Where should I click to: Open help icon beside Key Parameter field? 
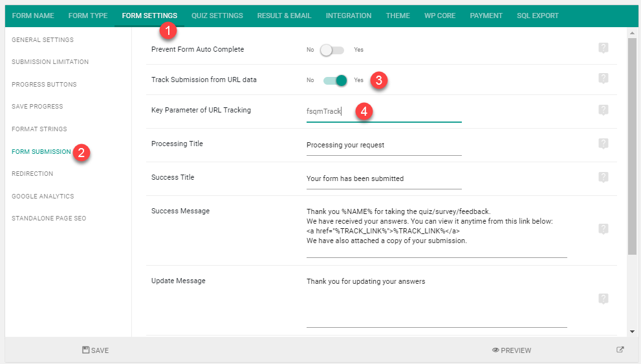[603, 110]
